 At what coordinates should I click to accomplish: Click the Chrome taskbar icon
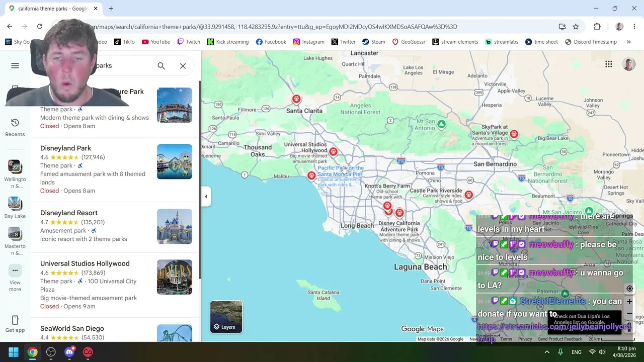pyautogui.click(x=32, y=352)
